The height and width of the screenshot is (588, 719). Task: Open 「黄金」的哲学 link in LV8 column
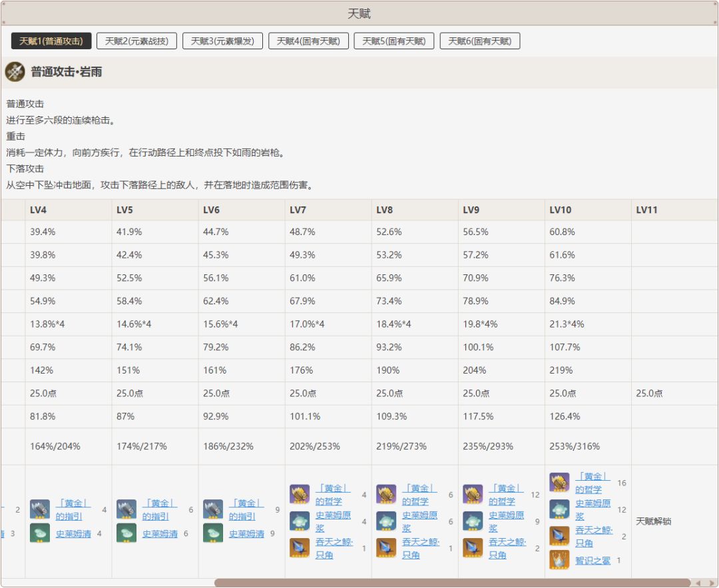tap(419, 494)
